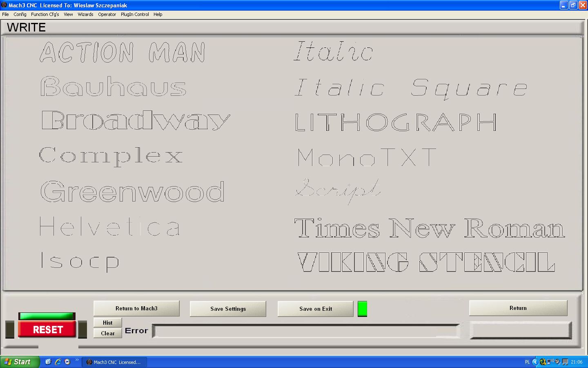588x368 pixels.
Task: Click the PL language indicator
Action: (527, 362)
